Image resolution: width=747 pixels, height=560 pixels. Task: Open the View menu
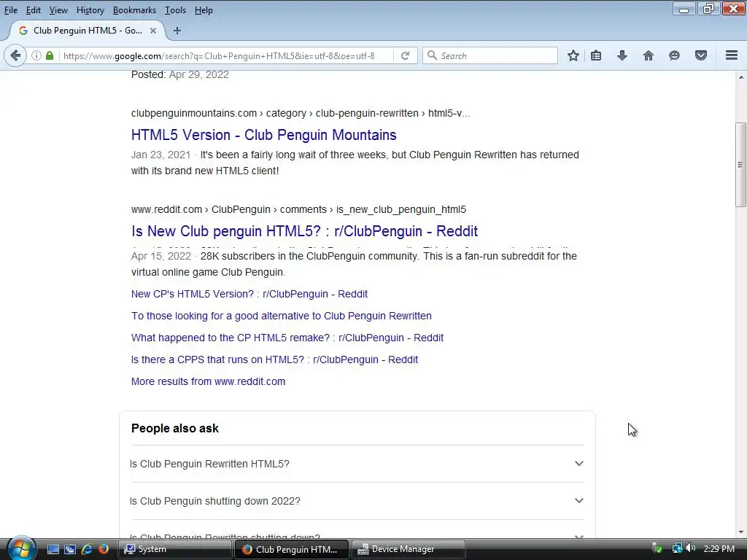pyautogui.click(x=58, y=10)
